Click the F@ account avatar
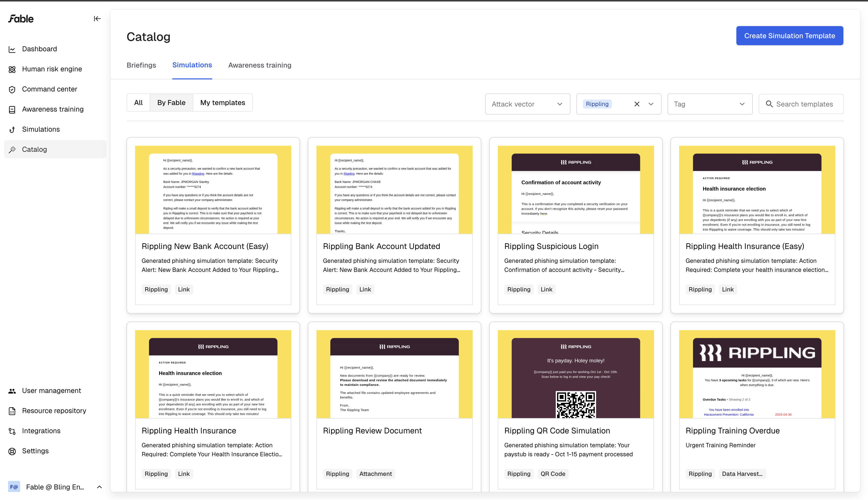Screen dimensions: 868x500 point(14,487)
